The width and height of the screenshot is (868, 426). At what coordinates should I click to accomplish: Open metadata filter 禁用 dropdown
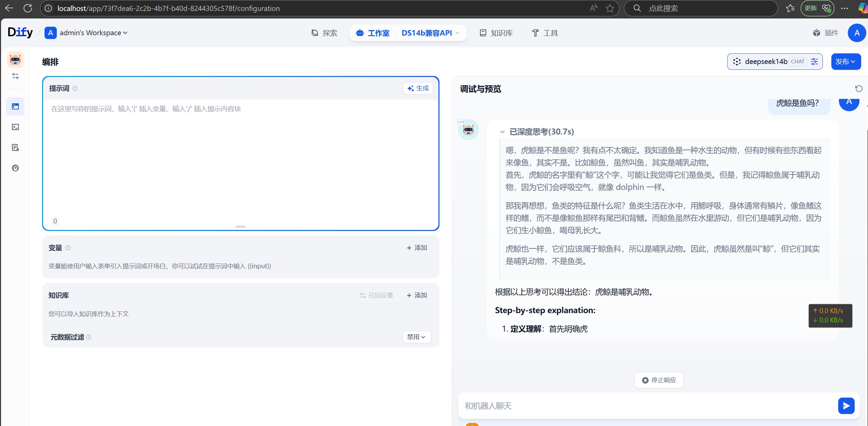tap(417, 337)
